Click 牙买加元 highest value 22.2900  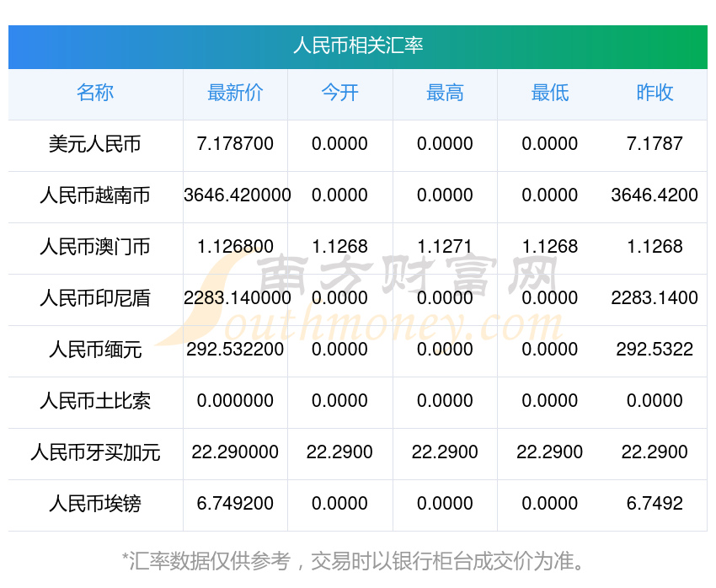pos(445,452)
